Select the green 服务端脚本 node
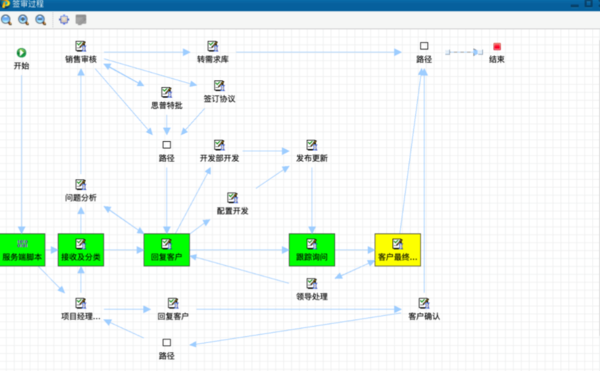Screen dimensions: 600x371 [x=22, y=250]
